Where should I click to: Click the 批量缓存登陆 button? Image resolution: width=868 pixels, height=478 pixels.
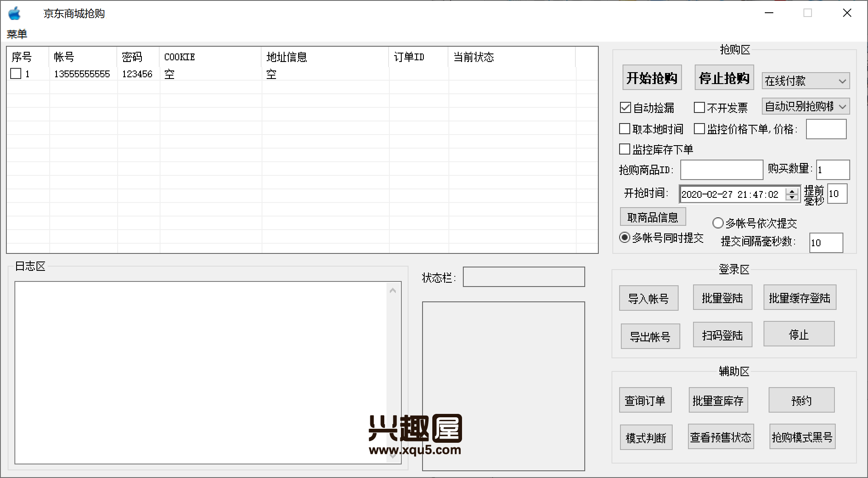click(800, 297)
